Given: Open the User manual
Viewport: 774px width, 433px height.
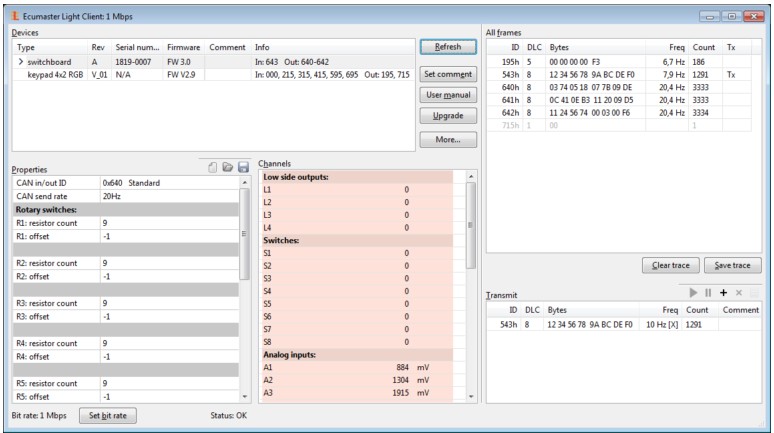Looking at the screenshot, I should [448, 95].
